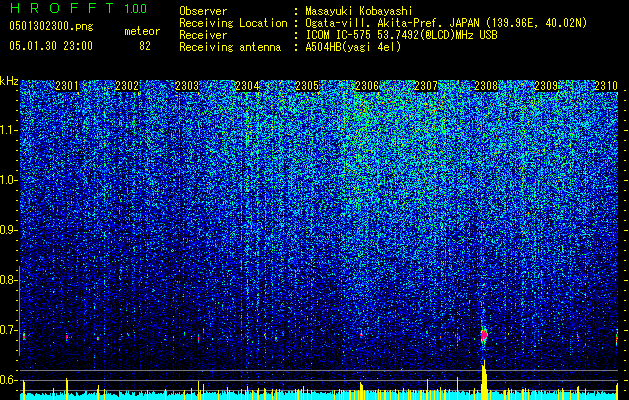This screenshot has height=400, width=629.
Task: Click the A504HB(yagi 4el) antenna text
Action: pos(353,47)
